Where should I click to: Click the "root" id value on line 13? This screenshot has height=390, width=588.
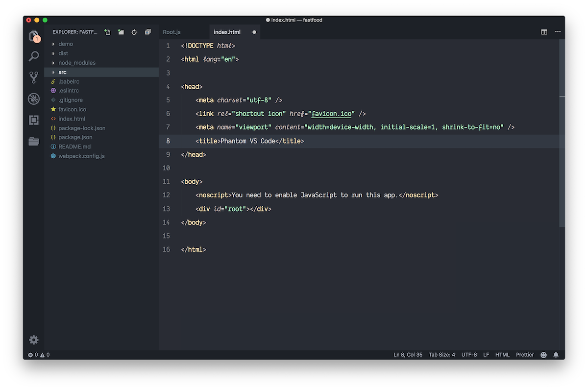click(x=235, y=209)
